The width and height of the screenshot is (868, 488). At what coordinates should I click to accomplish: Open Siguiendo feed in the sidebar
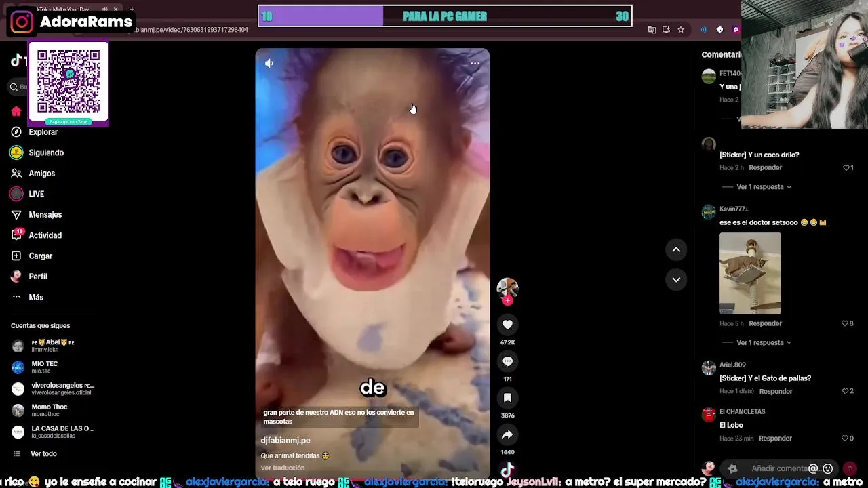tap(46, 153)
